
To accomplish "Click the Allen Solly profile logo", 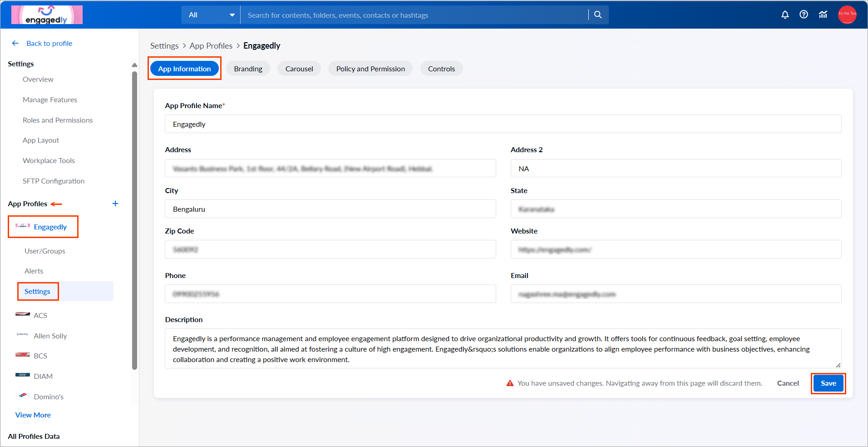I will (23, 334).
